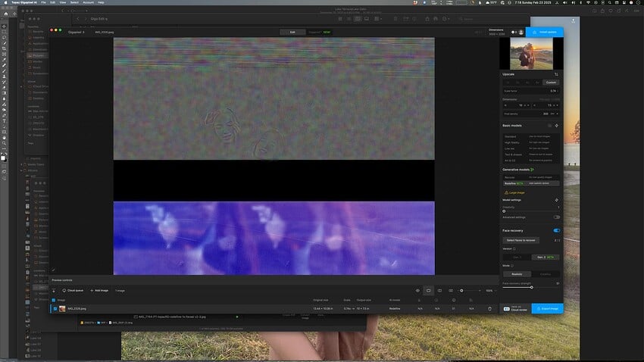Click the Export image button
This screenshot has width=644, height=362.
(x=546, y=308)
